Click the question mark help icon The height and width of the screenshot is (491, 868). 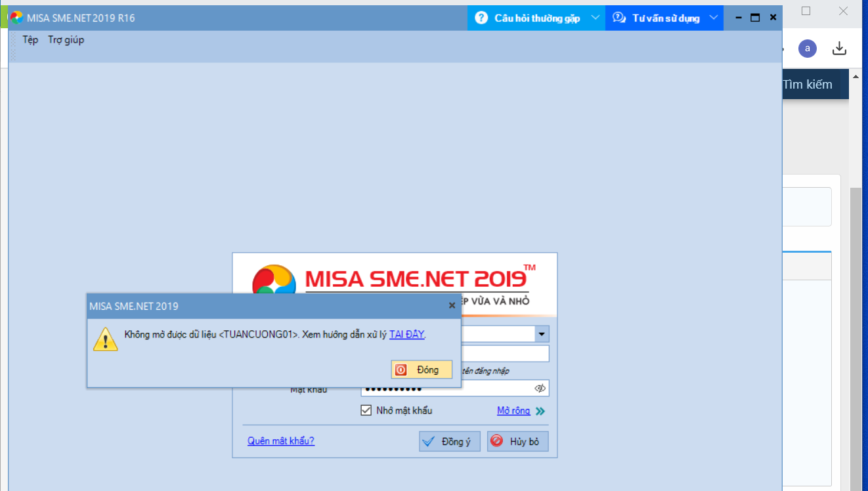(481, 18)
